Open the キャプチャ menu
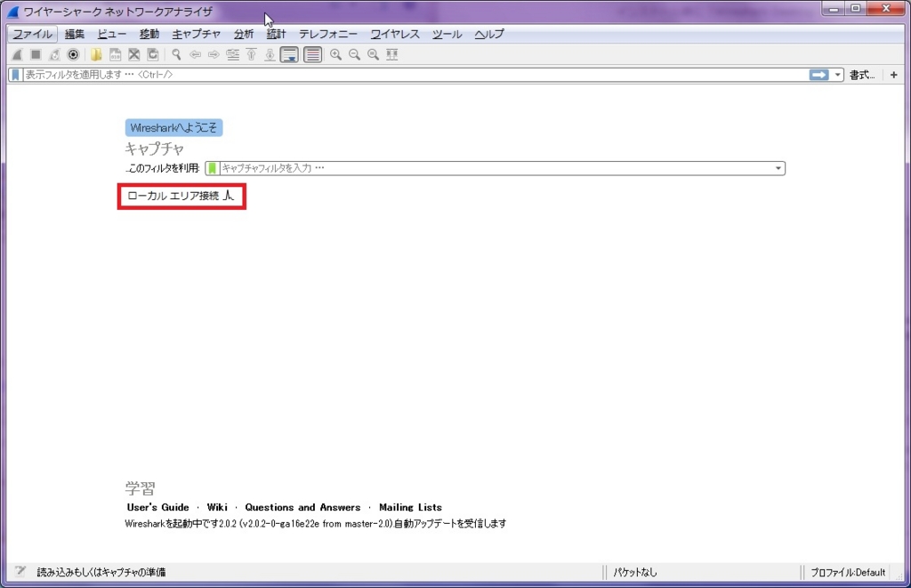This screenshot has height=588, width=911. (x=197, y=34)
